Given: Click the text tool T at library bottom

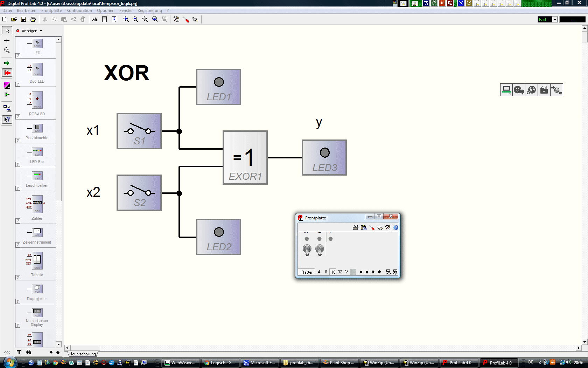Looking at the screenshot, I should click(x=19, y=352).
